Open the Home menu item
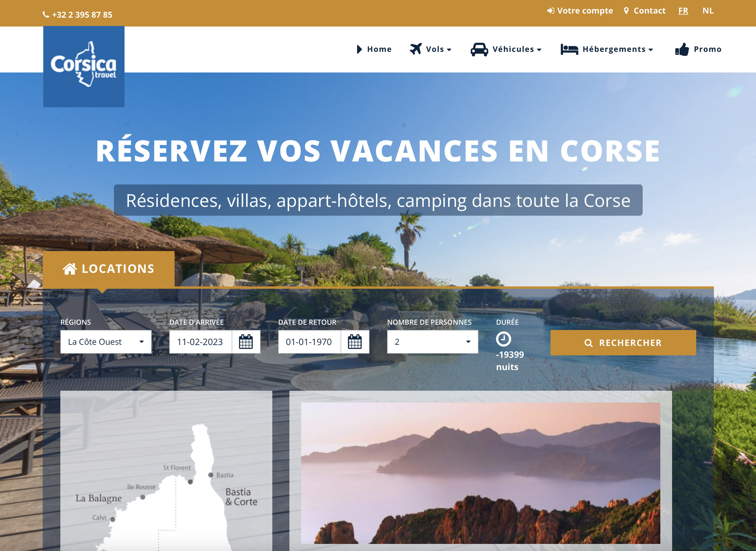Screen dimensions: 756x551 (379, 50)
